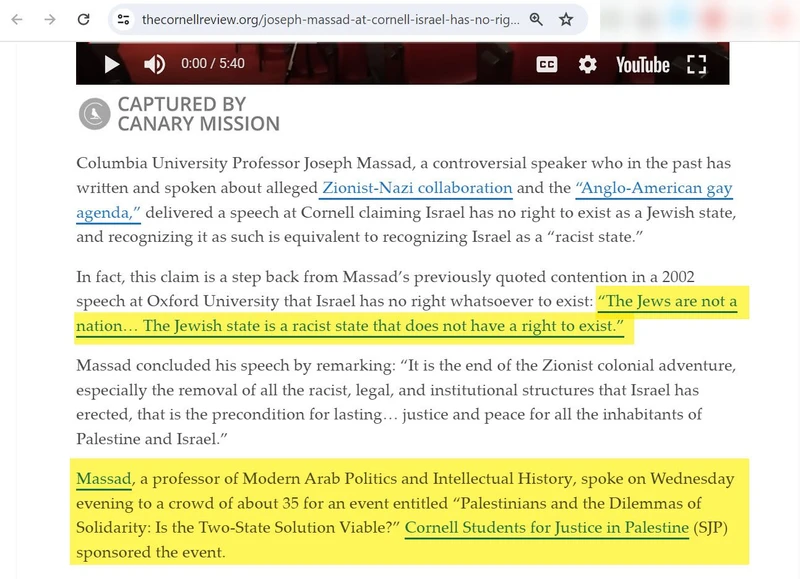Open the "Anglo-American gay agenda" link

click(654, 188)
